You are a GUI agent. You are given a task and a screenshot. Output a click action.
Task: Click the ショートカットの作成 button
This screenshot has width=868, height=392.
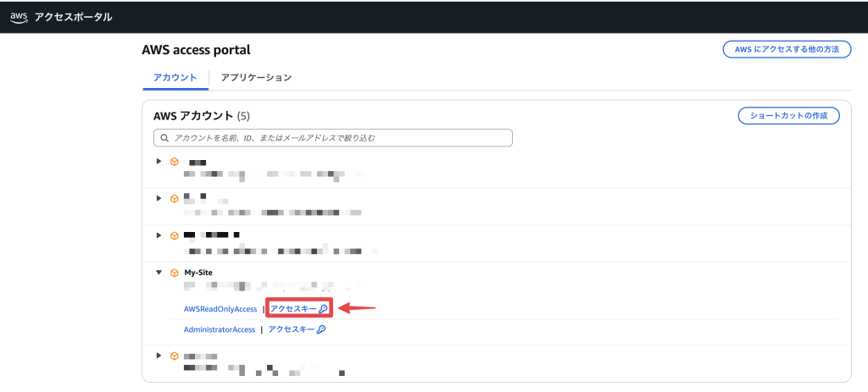point(788,115)
